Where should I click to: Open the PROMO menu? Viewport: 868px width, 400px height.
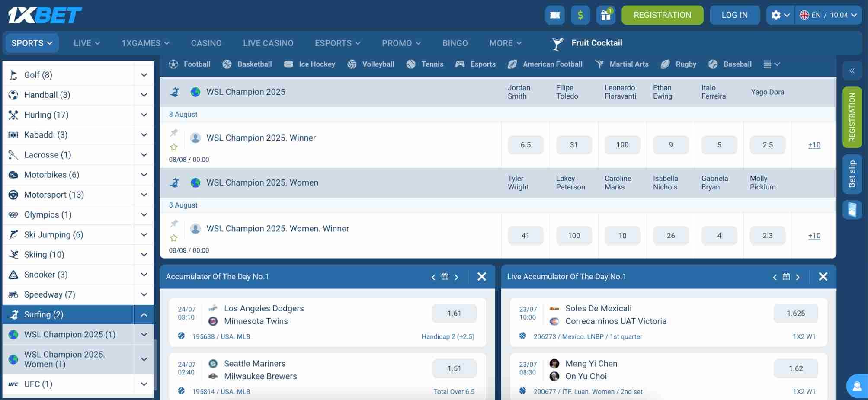point(401,43)
